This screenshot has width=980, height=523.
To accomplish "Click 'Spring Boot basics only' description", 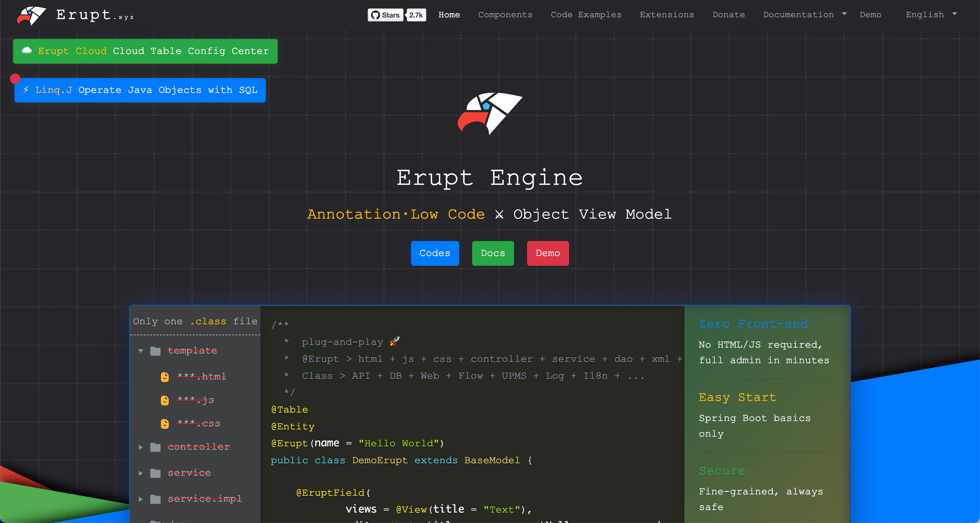I will 755,426.
